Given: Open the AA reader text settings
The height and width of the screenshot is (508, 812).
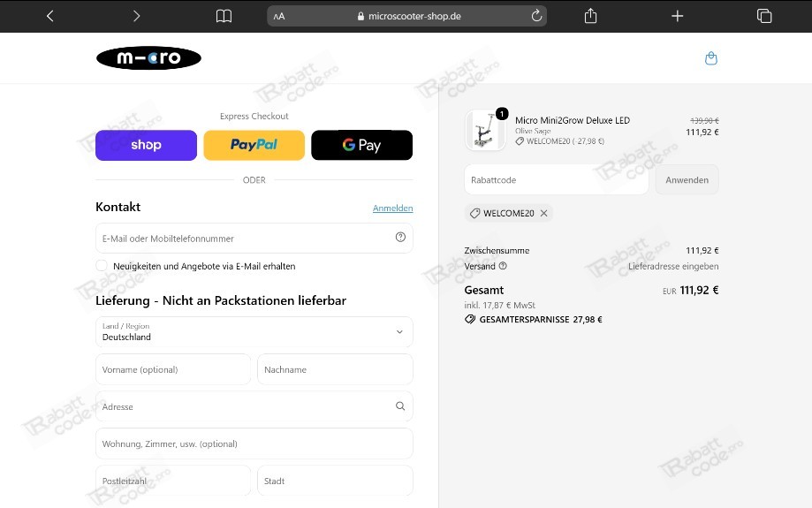Looking at the screenshot, I should point(279,16).
